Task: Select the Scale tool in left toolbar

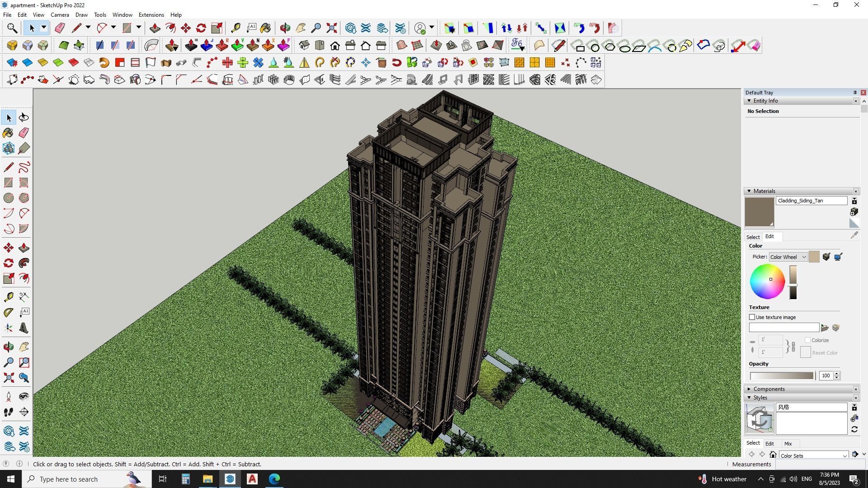Action: coord(8,278)
